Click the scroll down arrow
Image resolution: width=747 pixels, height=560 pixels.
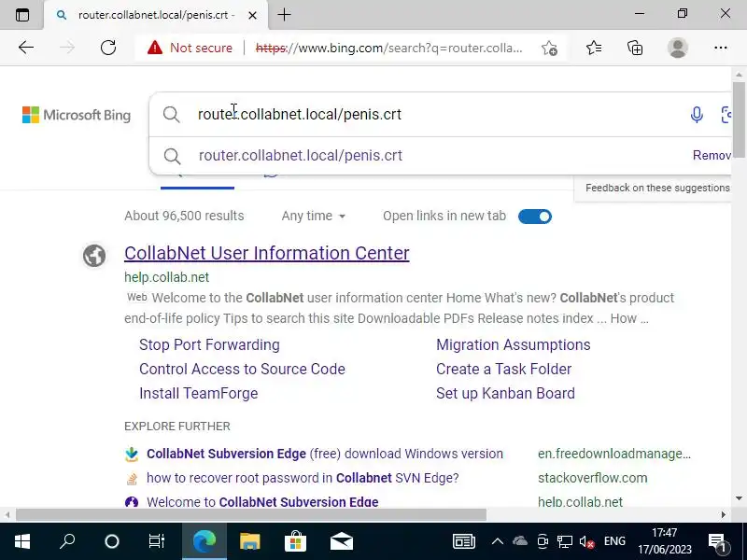point(739,498)
